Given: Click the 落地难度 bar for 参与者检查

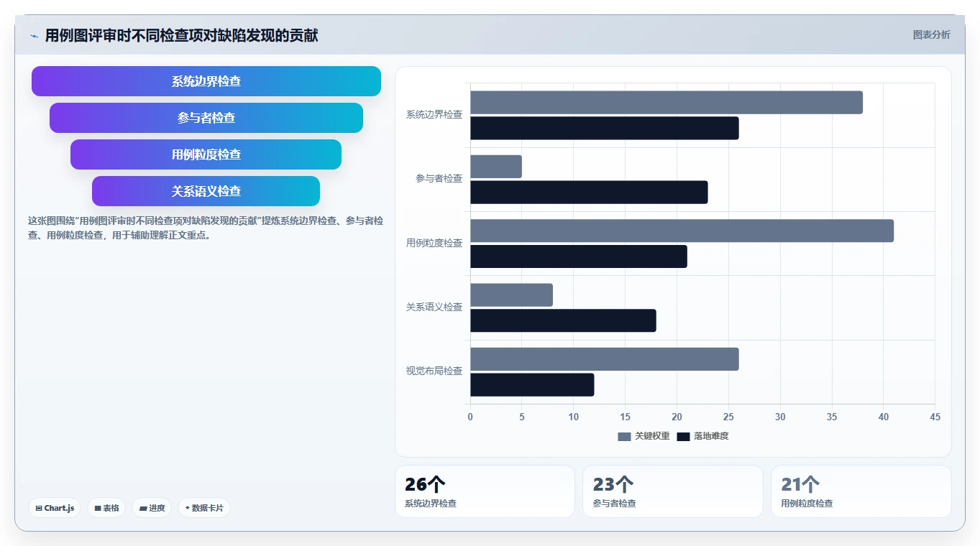Looking at the screenshot, I should 589,192.
